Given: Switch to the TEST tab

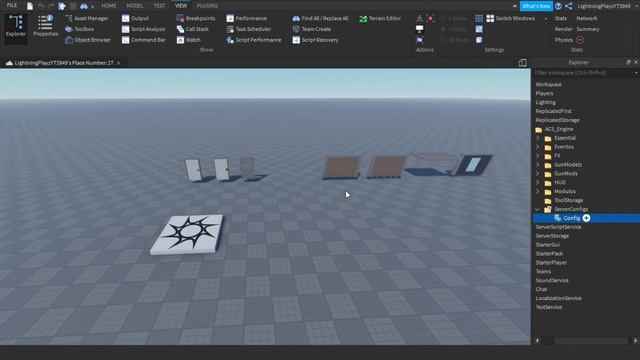Looking at the screenshot, I should pyautogui.click(x=159, y=6).
